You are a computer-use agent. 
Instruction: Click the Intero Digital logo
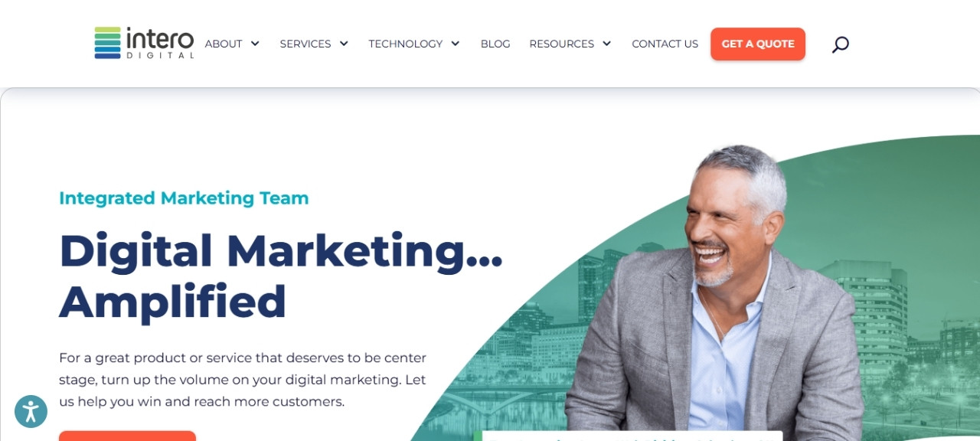click(144, 44)
